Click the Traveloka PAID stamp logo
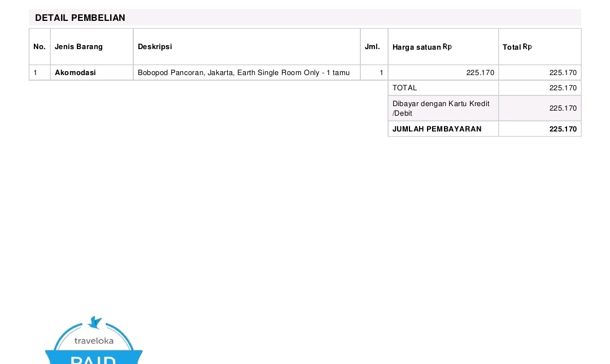Viewport: 610px width, 364px height. (x=94, y=340)
